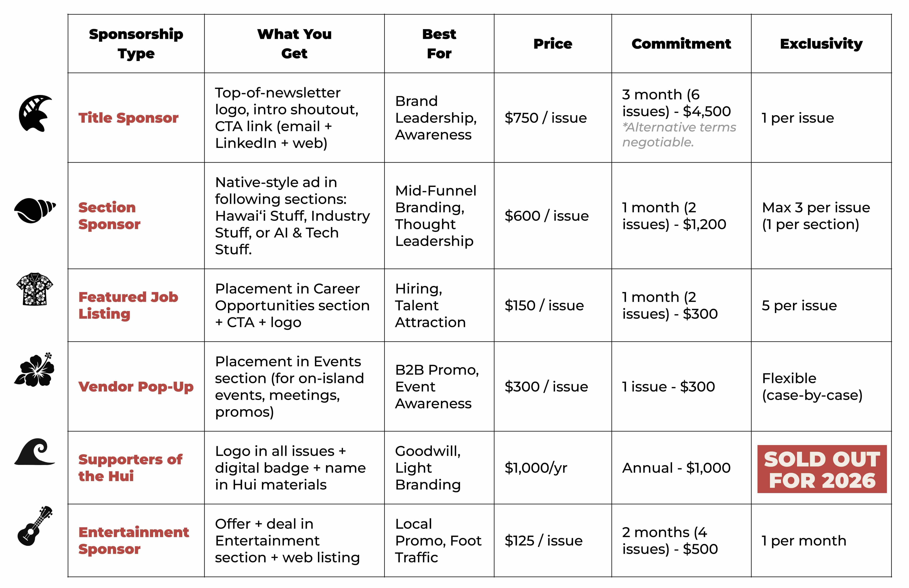Screen dimensions: 909x588
Task: Click the SOLD OUT FOR 2026 badge
Action: click(822, 469)
